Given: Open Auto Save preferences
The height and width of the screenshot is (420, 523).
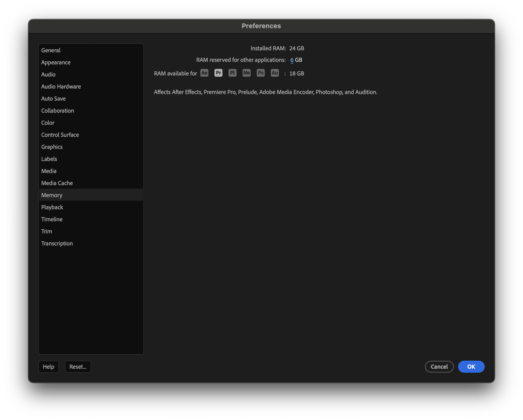Looking at the screenshot, I should coord(53,99).
